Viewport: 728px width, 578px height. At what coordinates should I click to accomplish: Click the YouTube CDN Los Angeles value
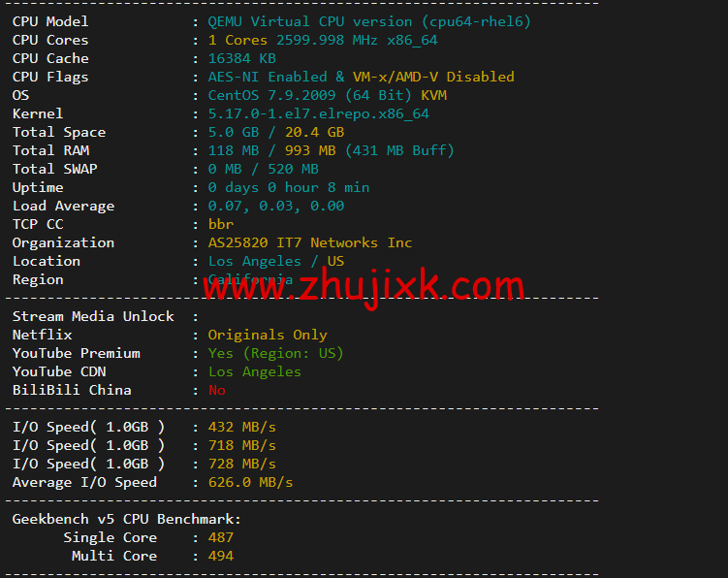point(254,372)
